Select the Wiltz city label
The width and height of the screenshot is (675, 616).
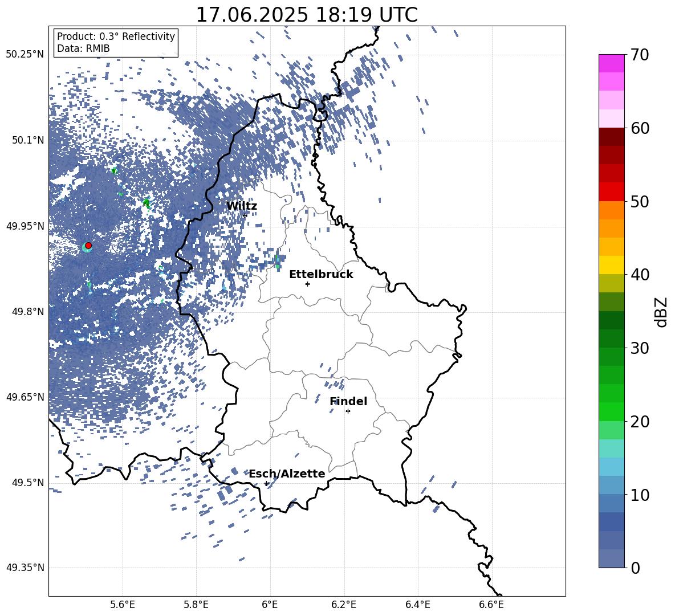(x=242, y=206)
